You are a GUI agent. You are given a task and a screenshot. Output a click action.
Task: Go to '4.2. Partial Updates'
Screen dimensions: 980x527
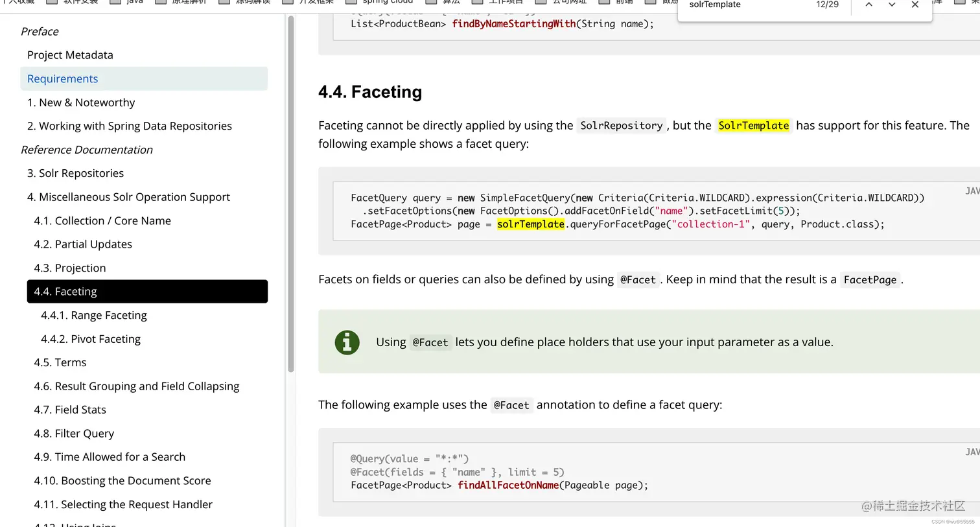point(83,244)
